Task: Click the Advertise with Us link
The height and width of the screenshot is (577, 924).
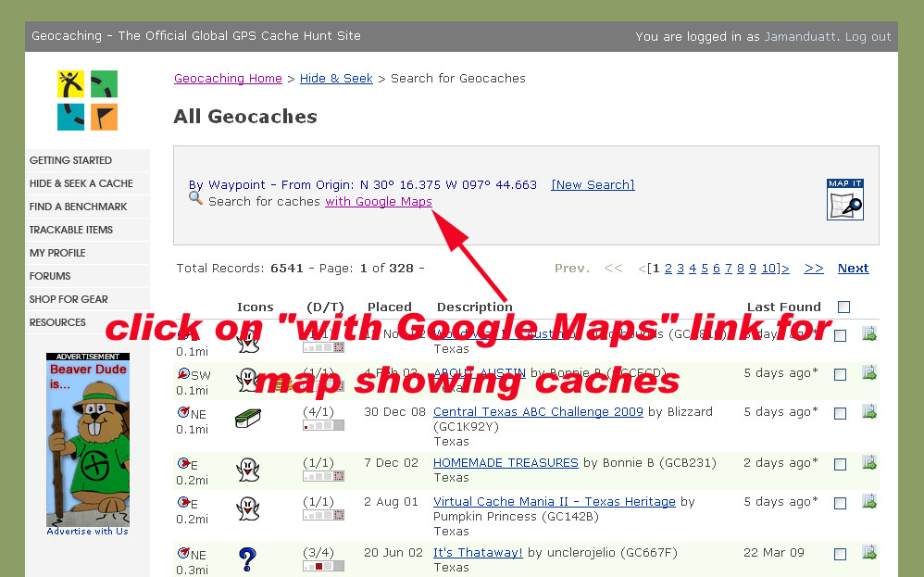Action: click(87, 531)
